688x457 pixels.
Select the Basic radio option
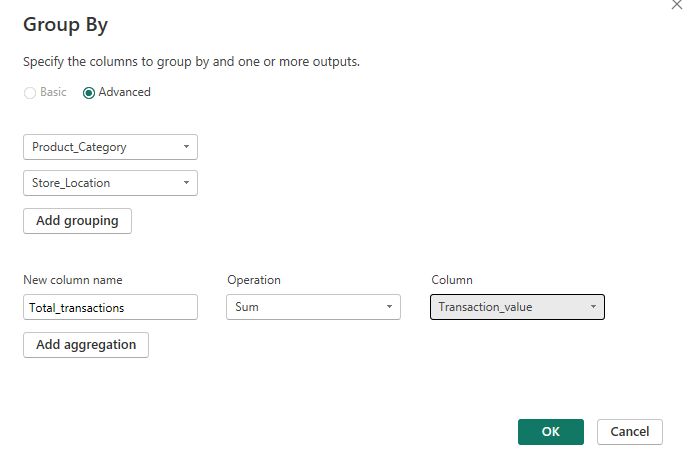point(30,92)
